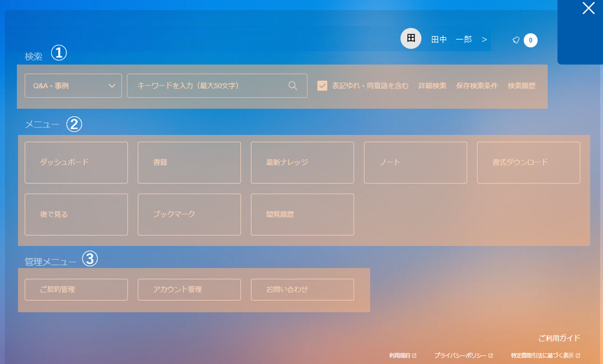Viewport: 603px width, 364px height.
Task: Select 最新ナレッジ from the menu
Action: pos(302,162)
